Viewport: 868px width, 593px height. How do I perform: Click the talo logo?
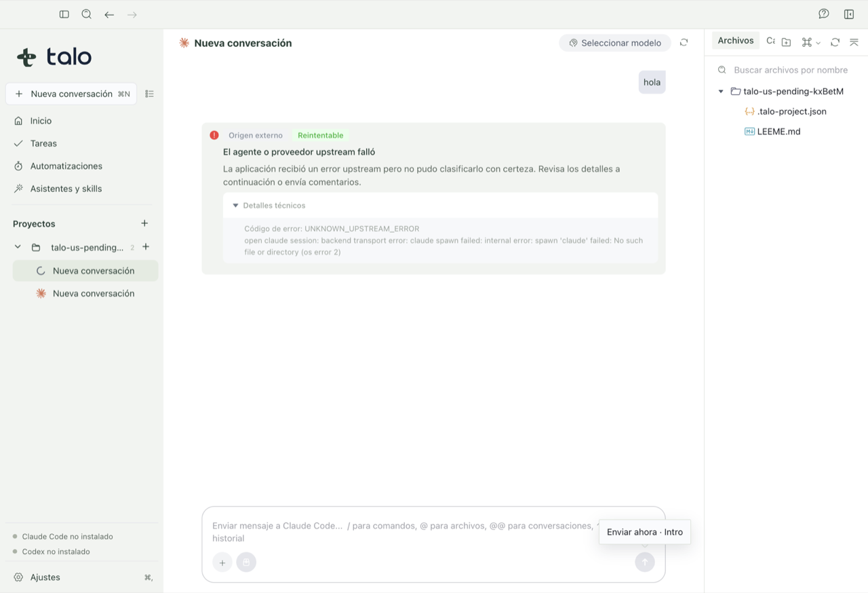coord(54,57)
